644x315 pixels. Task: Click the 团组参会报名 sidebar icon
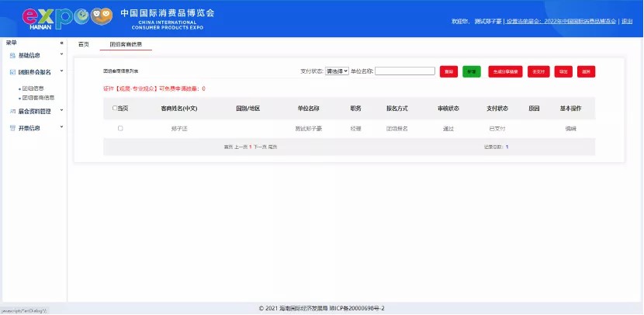[x=12, y=72]
